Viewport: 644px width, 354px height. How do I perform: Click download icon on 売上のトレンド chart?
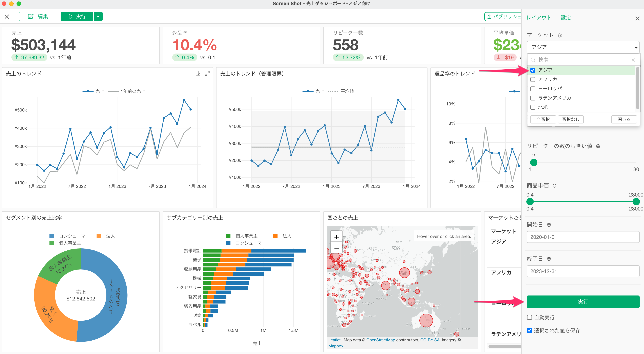(198, 74)
